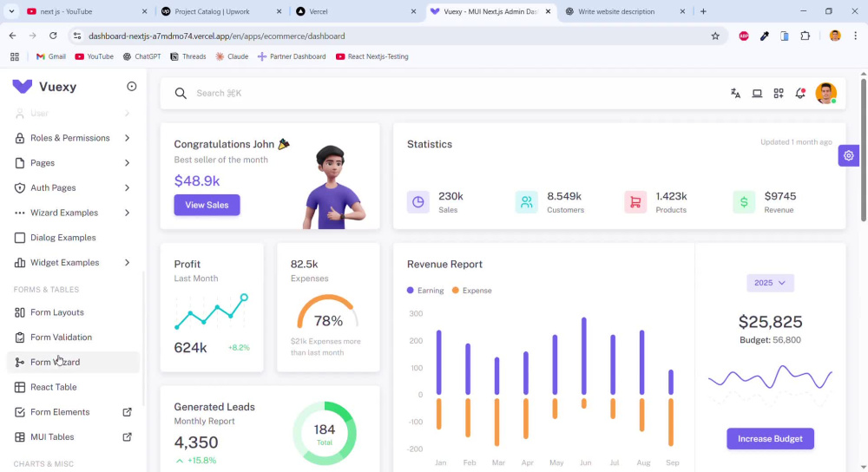Click the Vuexy logo icon

pyautogui.click(x=23, y=86)
